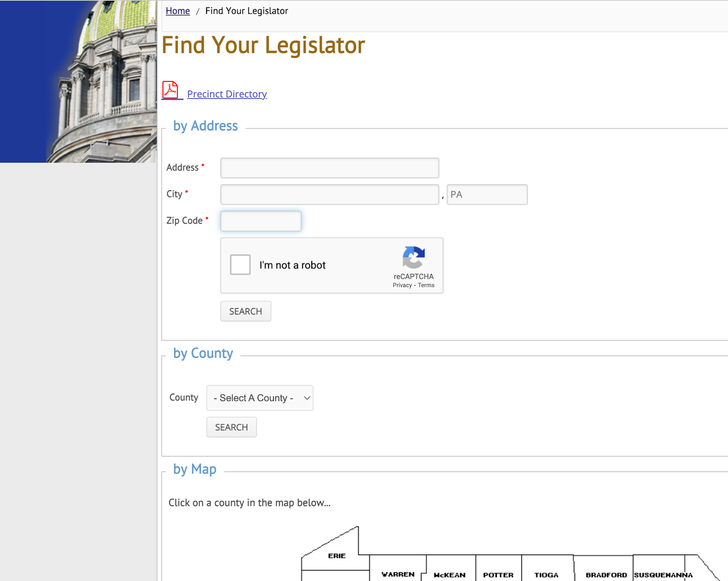Select Bradford county on the map
The image size is (728, 581).
pyautogui.click(x=606, y=575)
